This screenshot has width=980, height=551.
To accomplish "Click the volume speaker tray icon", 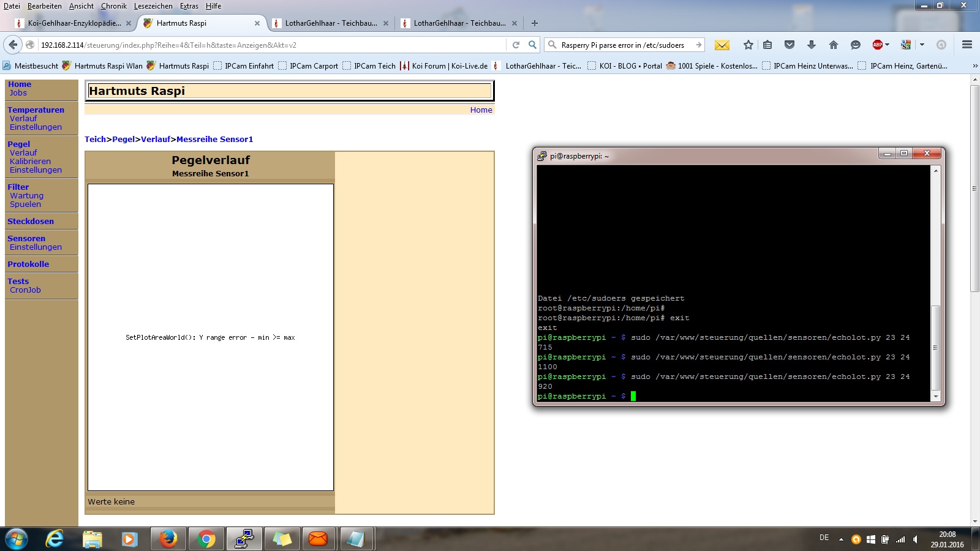I will coord(916,539).
